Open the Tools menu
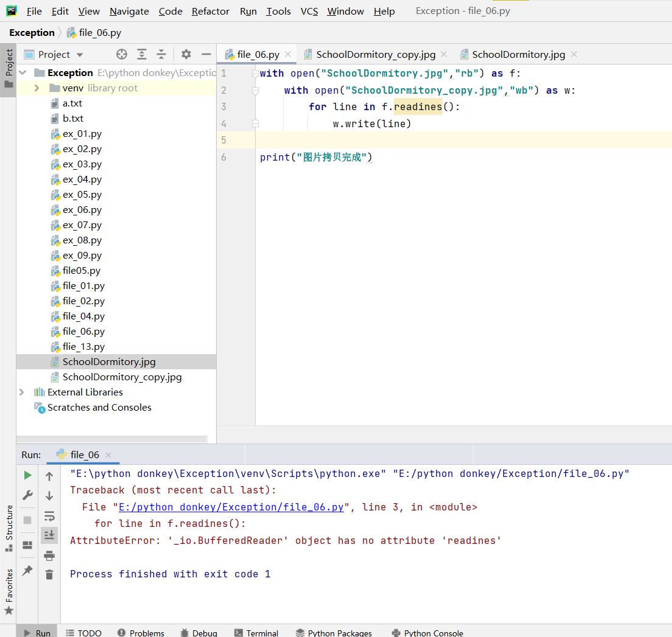The image size is (672, 637). pyautogui.click(x=278, y=11)
